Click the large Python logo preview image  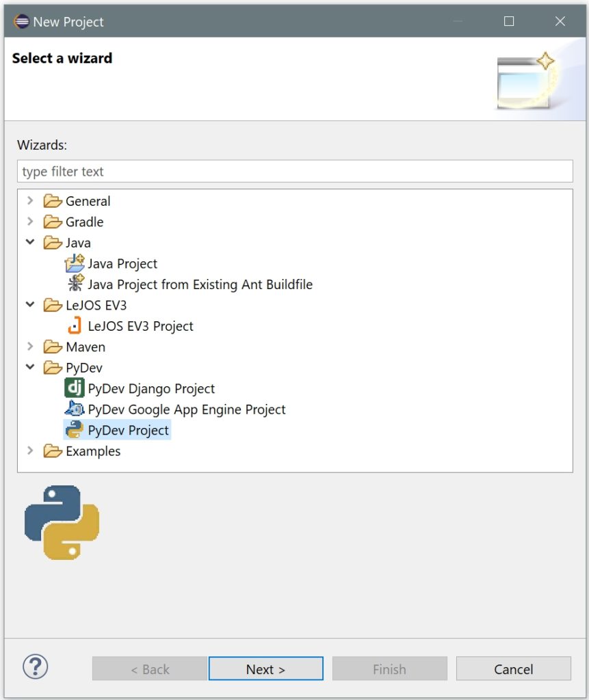click(x=62, y=523)
